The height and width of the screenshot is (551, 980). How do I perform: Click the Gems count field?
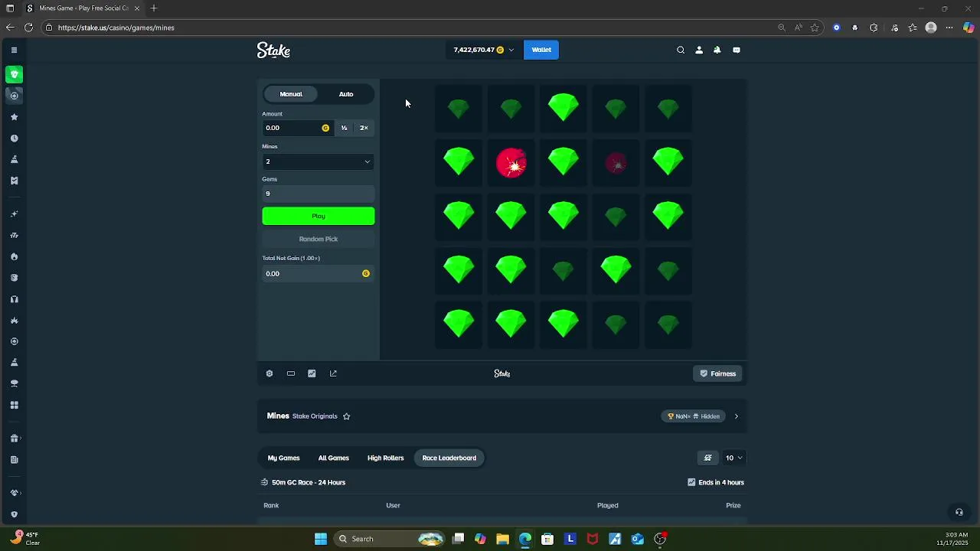tap(318, 194)
